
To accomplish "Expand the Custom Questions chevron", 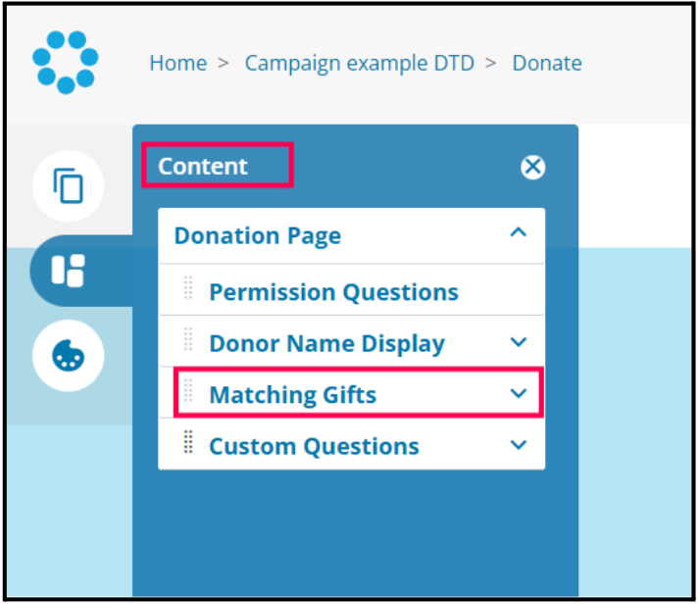I will [519, 445].
